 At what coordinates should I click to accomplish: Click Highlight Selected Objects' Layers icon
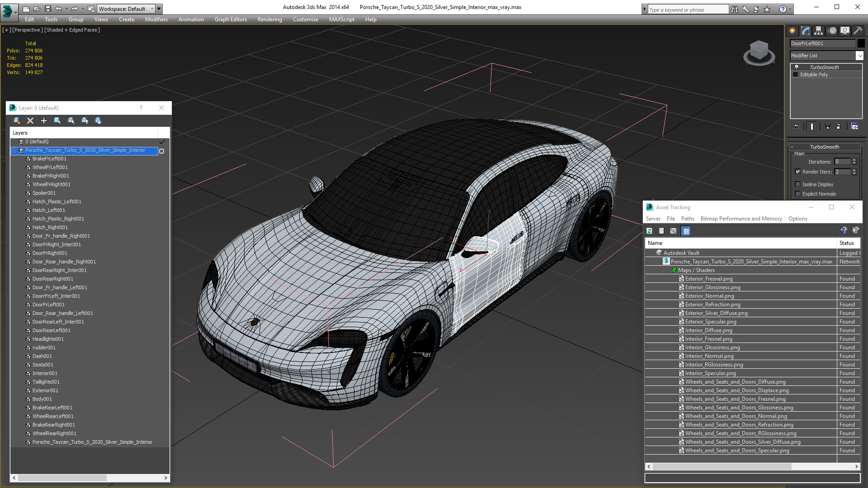(x=71, y=121)
